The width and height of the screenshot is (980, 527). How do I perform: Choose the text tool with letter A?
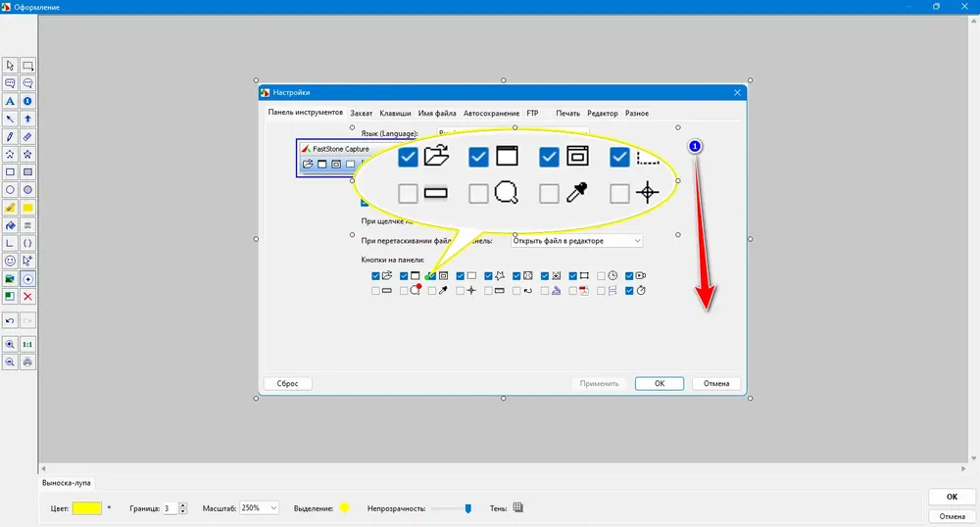tap(10, 101)
